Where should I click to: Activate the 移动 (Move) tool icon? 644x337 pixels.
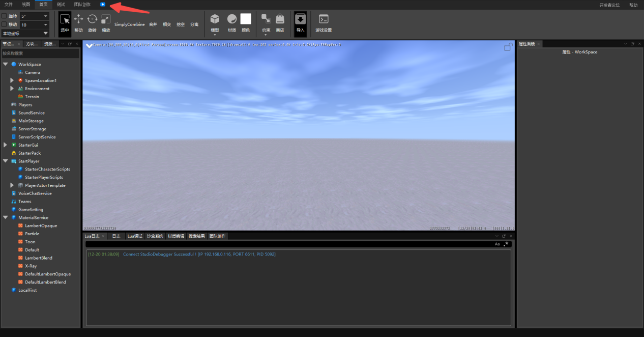point(78,19)
